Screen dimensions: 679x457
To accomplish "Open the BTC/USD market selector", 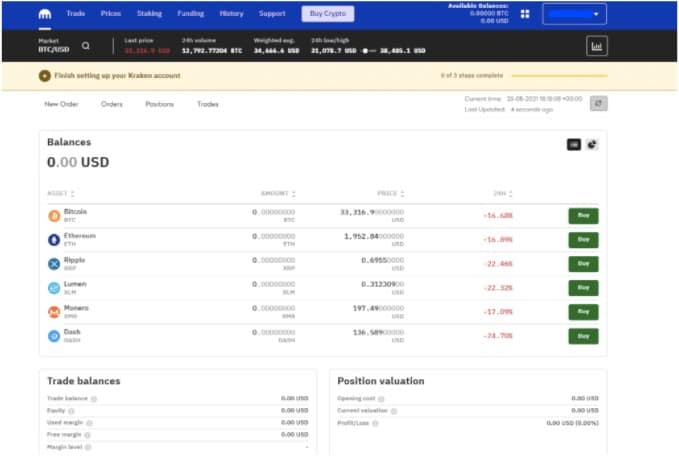I will point(54,45).
